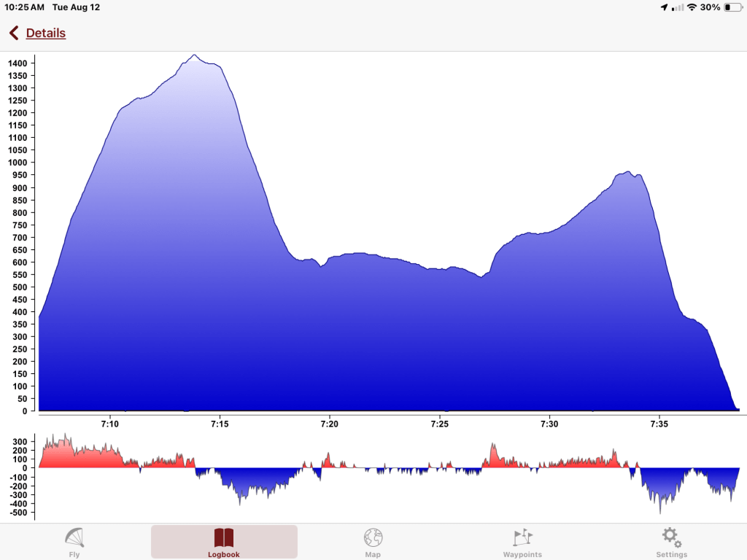Select the Fly paraglider icon
This screenshot has width=747, height=560.
74,538
